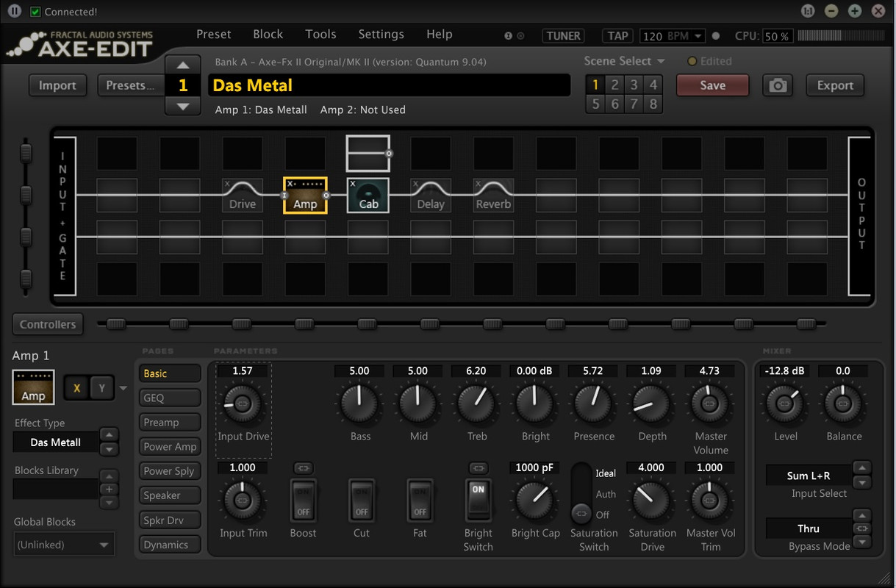Image resolution: width=896 pixels, height=588 pixels.
Task: Click modifier icon above Boost switch
Action: click(x=303, y=467)
